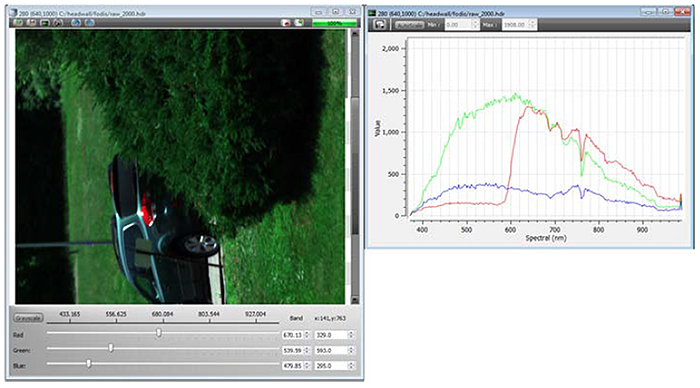700x388 pixels.
Task: Click the red record icon near the progress bar
Action: point(286,23)
